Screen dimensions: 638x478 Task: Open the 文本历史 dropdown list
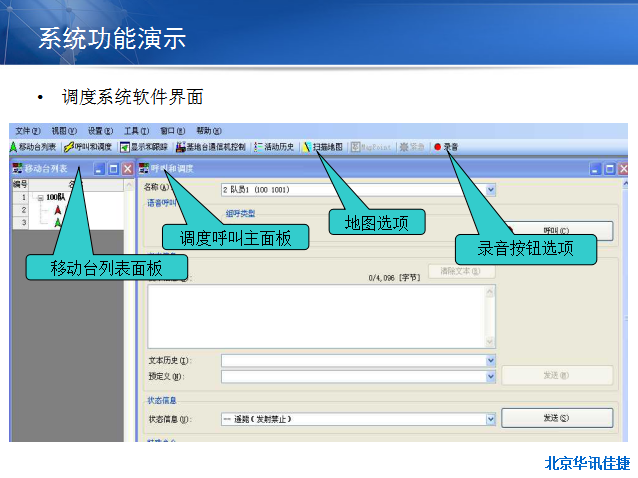click(490, 360)
